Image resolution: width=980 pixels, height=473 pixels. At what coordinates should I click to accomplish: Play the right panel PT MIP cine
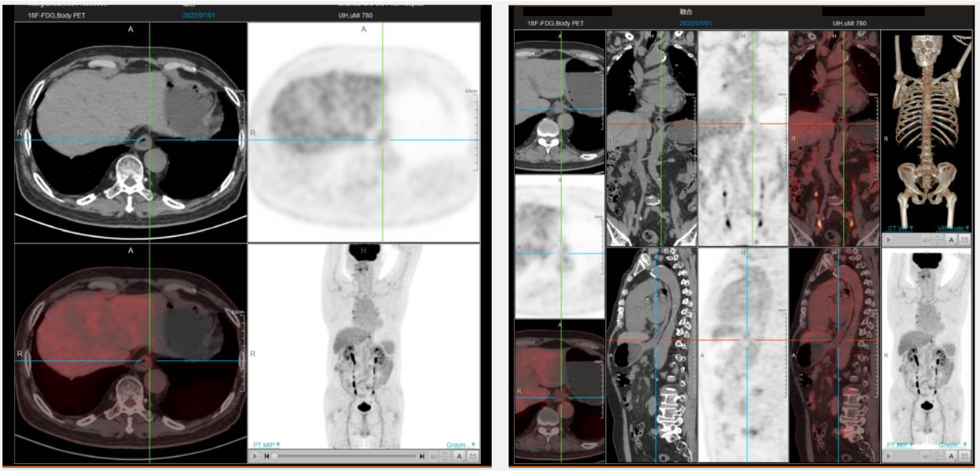(889, 456)
